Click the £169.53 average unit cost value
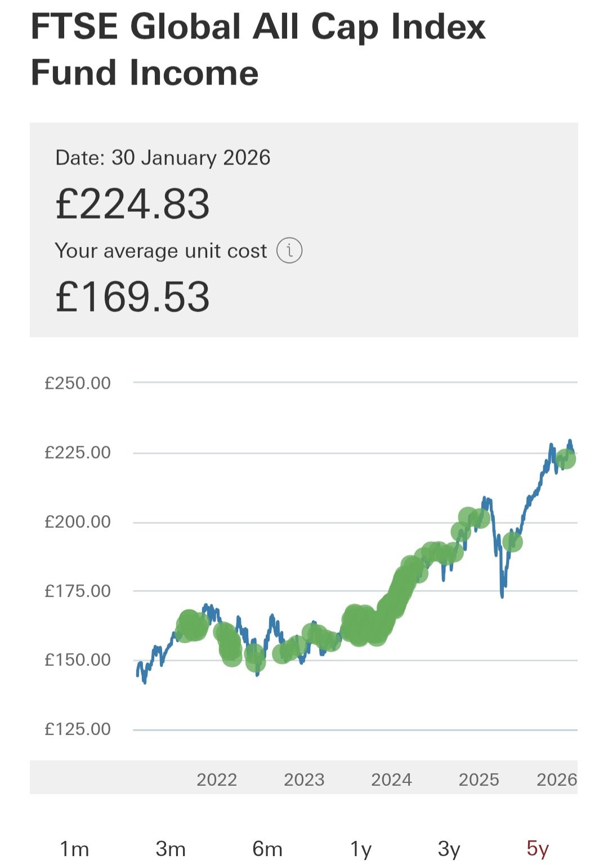This screenshot has width=608, height=868. pyautogui.click(x=133, y=297)
